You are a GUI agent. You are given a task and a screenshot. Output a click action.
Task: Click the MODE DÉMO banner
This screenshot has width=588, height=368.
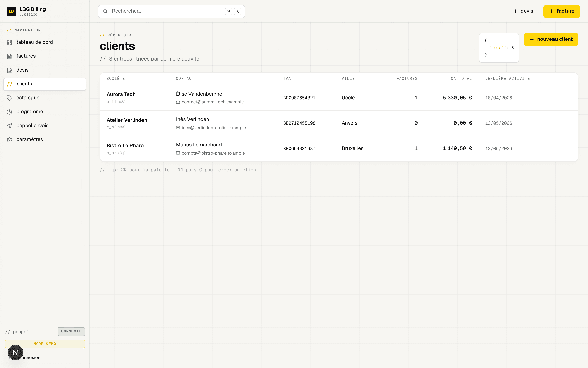tap(45, 344)
